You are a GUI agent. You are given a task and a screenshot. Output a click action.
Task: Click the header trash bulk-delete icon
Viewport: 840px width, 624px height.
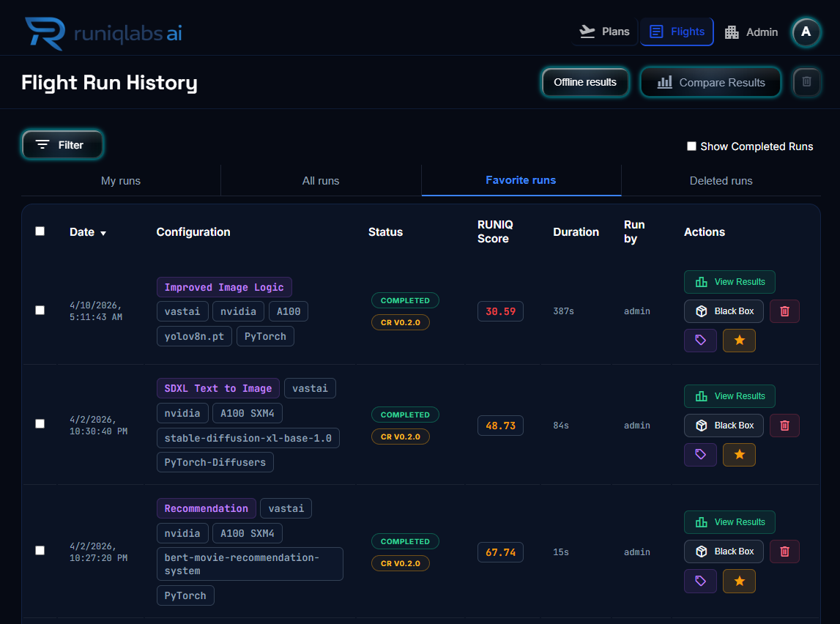(x=806, y=82)
